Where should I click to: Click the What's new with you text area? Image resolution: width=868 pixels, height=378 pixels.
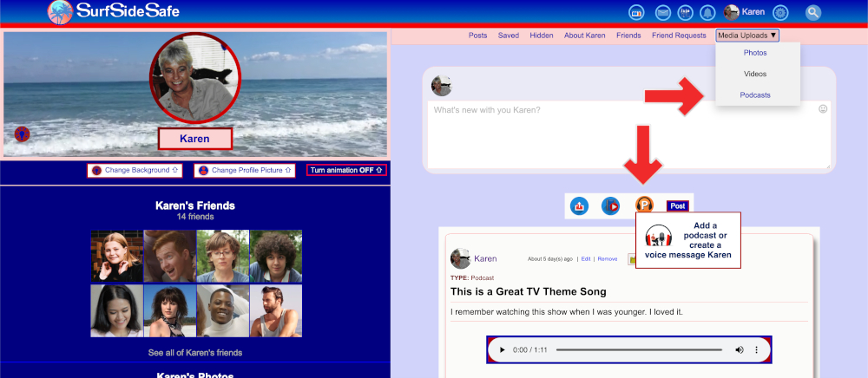(628, 134)
